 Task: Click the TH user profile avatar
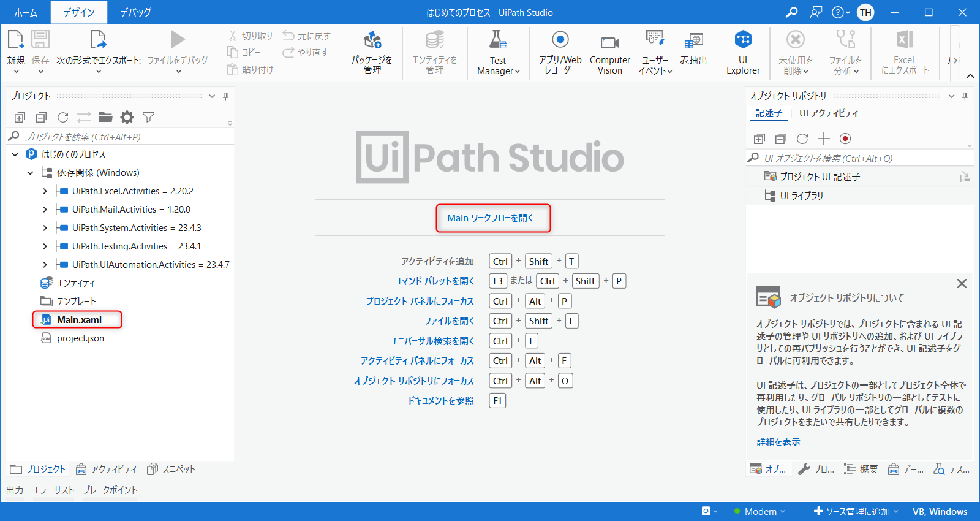coord(865,12)
